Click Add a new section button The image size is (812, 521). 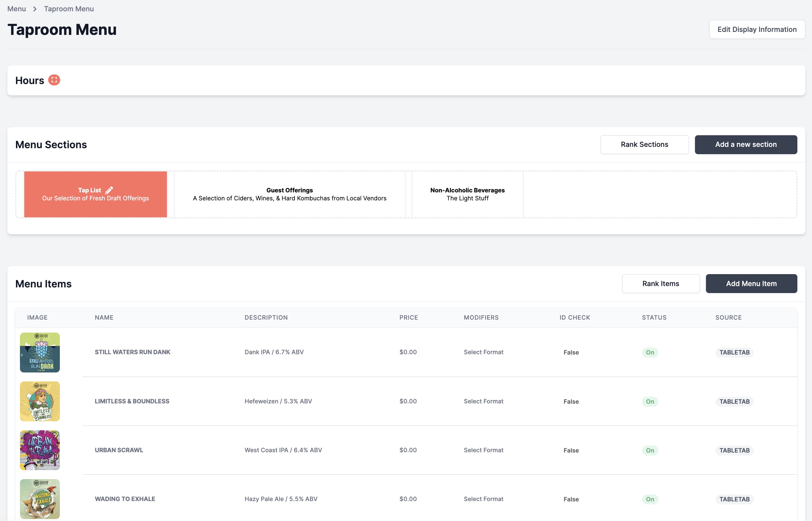click(745, 145)
